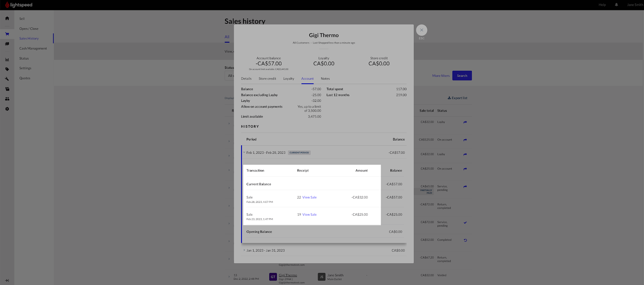Open the notifications bell icon
644x285 pixels.
coord(616,5)
